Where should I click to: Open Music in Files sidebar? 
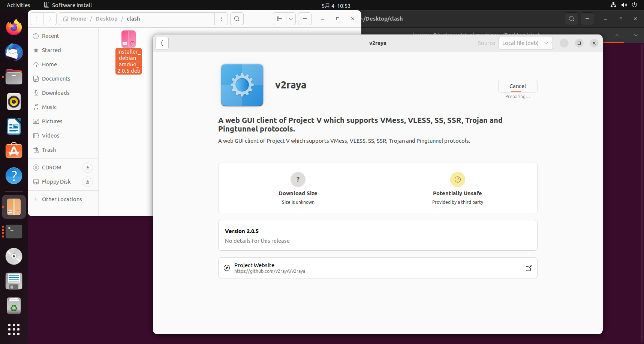63,107
